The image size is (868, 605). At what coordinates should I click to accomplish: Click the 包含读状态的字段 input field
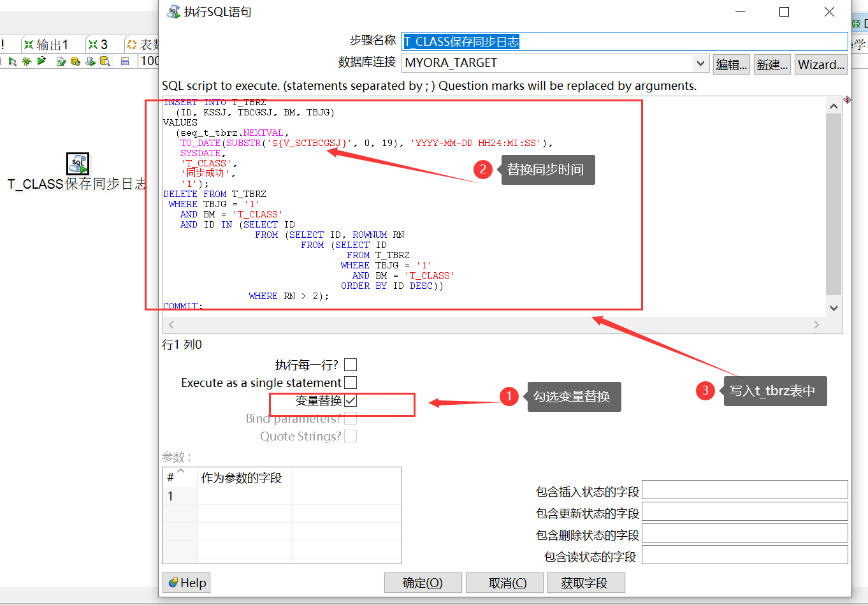(745, 555)
